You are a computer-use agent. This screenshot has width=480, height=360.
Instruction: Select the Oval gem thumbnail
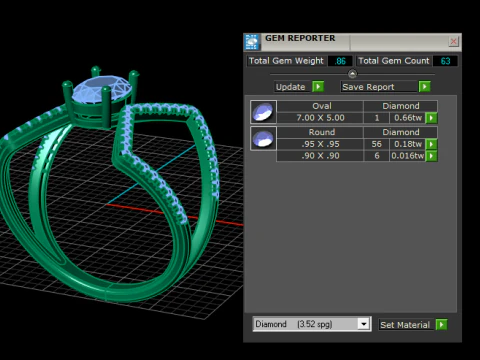point(263,112)
